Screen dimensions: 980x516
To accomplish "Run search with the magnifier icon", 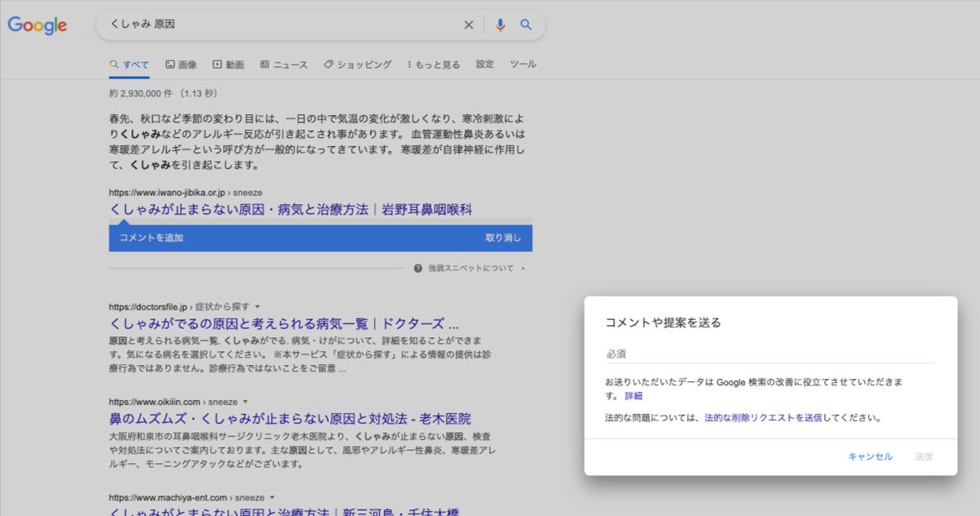I will point(527,25).
